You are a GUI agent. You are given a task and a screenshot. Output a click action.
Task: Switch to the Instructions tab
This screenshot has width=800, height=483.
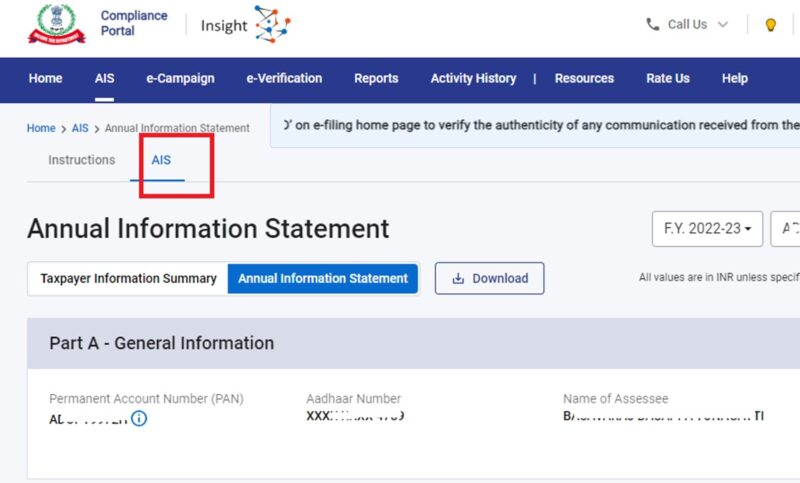click(x=82, y=160)
